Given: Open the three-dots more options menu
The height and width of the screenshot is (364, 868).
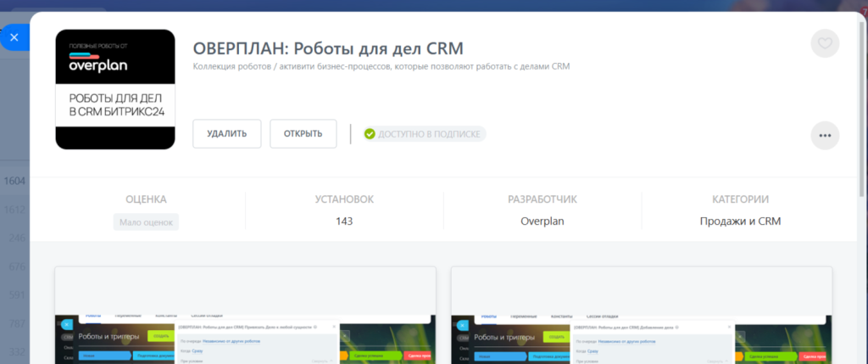Looking at the screenshot, I should (x=825, y=135).
